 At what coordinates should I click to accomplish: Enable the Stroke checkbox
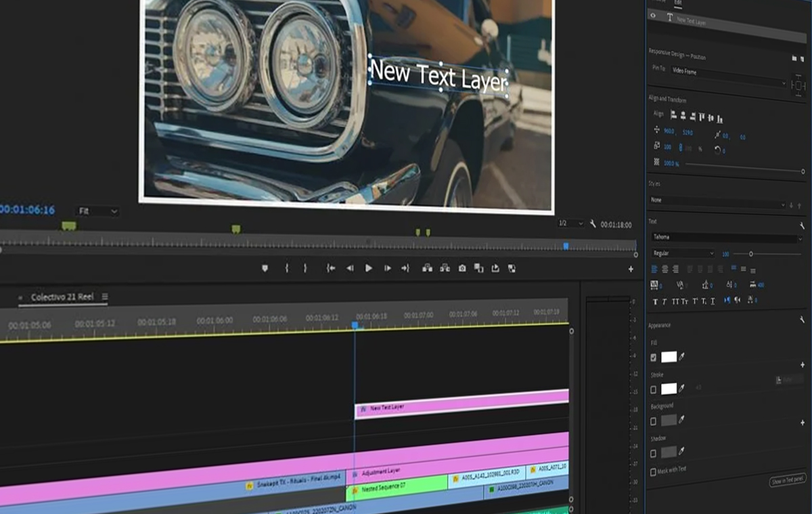point(654,389)
